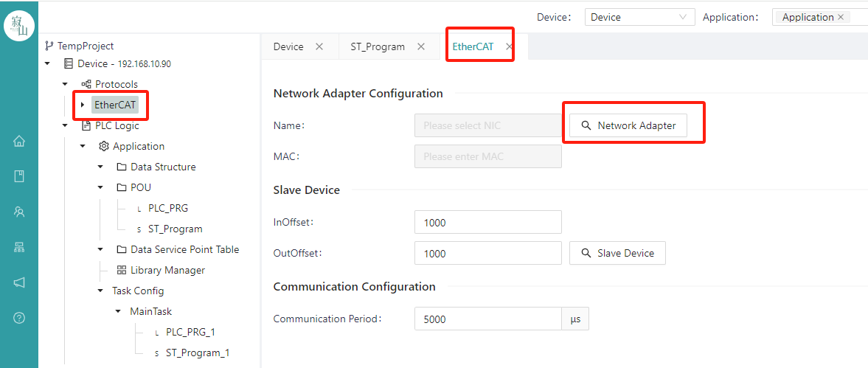This screenshot has height=368, width=868.
Task: Click the Communication Period input field
Action: [x=488, y=319]
